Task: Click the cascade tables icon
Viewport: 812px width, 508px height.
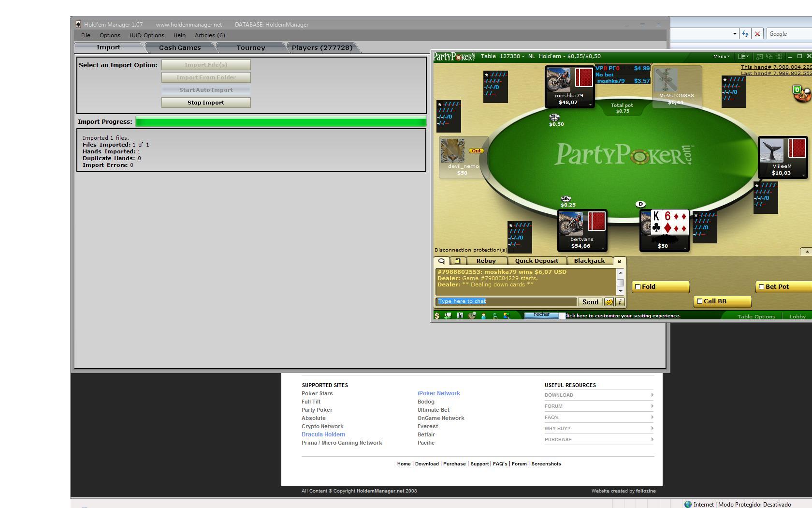Action: [769, 57]
